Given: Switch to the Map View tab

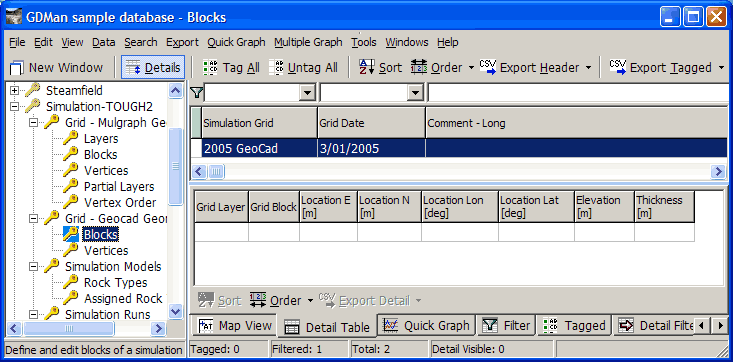Looking at the screenshot, I should point(235,326).
